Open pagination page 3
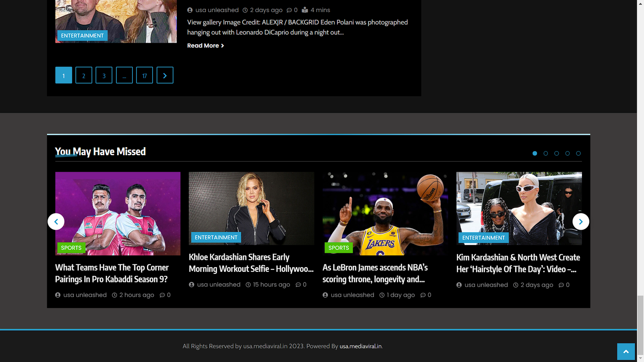644x362 pixels. click(104, 75)
